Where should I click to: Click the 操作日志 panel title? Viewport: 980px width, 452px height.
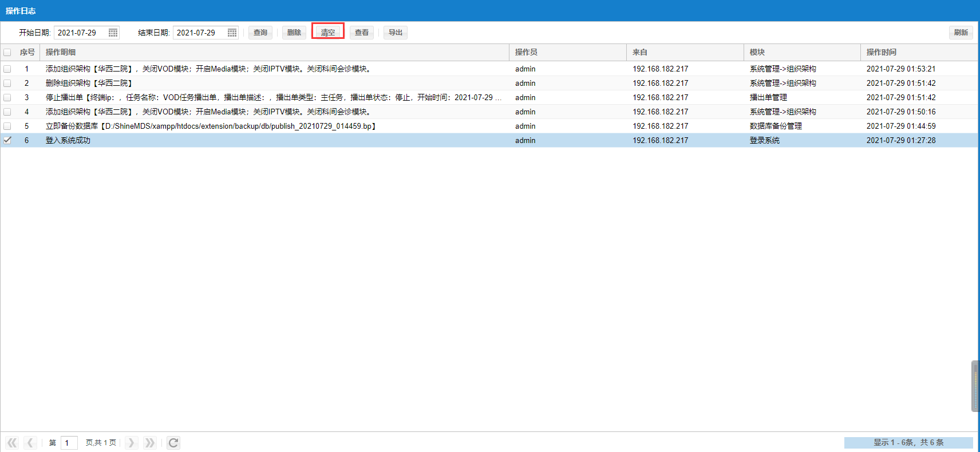pos(21,11)
